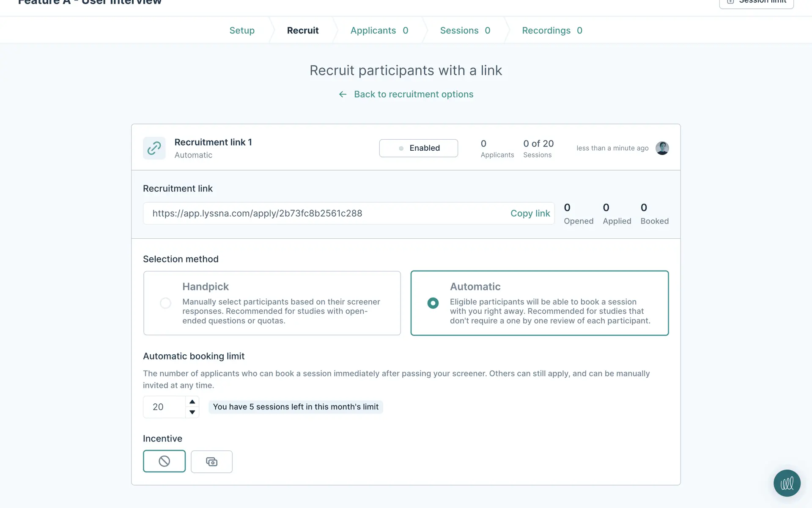The image size is (812, 508).
Task: Switch to the Applicants tab
Action: tap(379, 30)
